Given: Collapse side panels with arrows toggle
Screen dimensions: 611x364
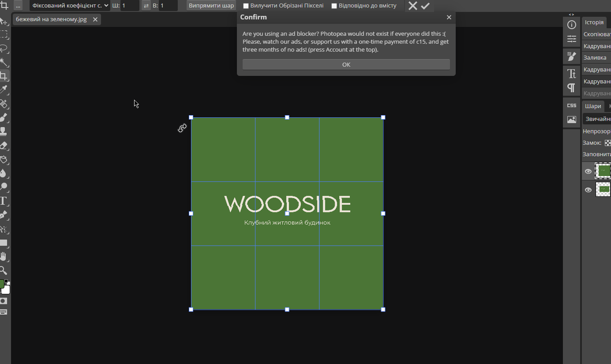Looking at the screenshot, I should pos(571,15).
